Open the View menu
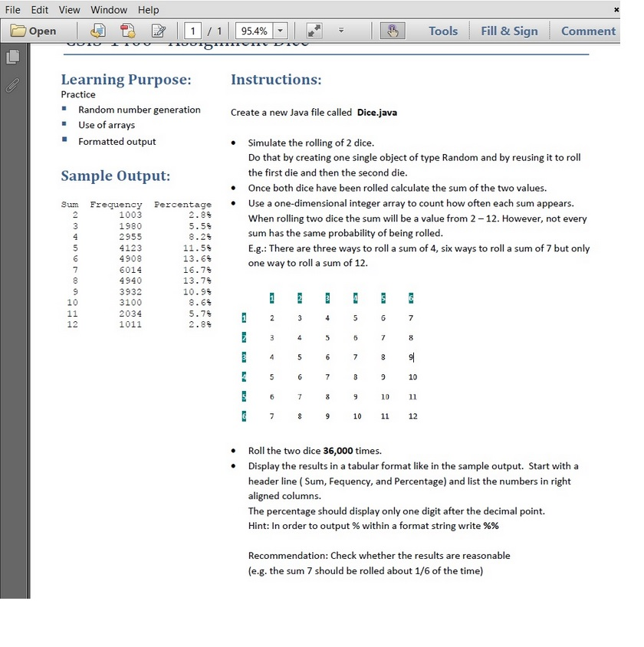 pos(69,9)
